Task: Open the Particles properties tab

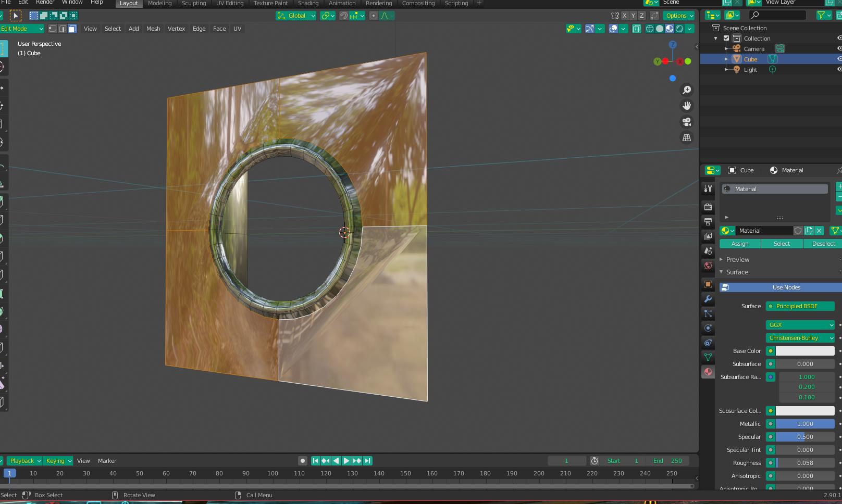Action: pos(708,313)
